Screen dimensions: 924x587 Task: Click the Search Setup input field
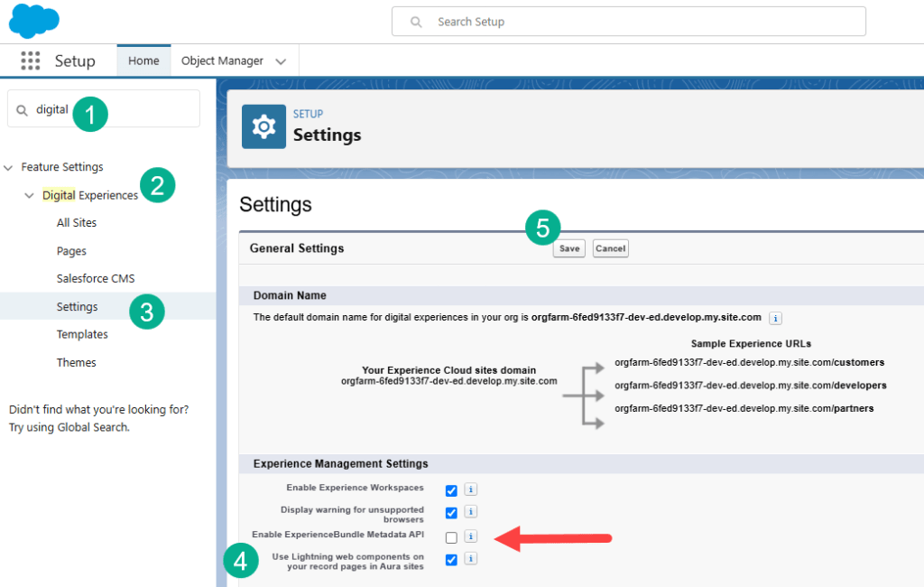pos(628,22)
